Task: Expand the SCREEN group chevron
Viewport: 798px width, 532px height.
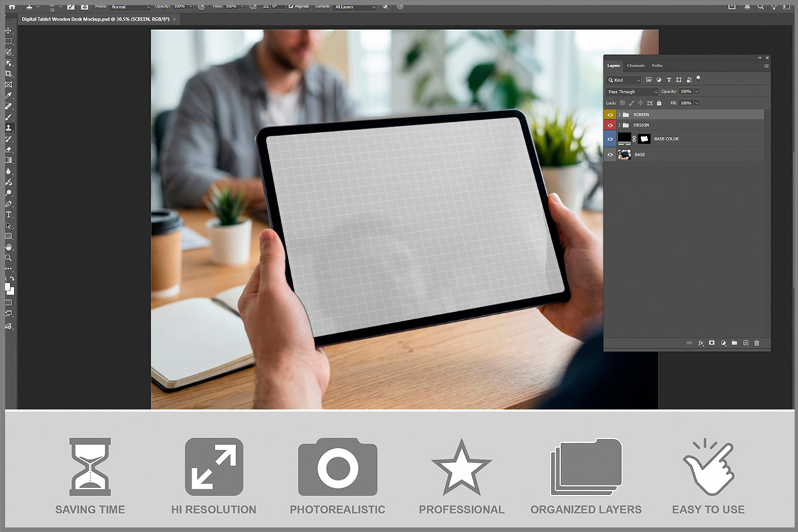Action: coord(619,115)
